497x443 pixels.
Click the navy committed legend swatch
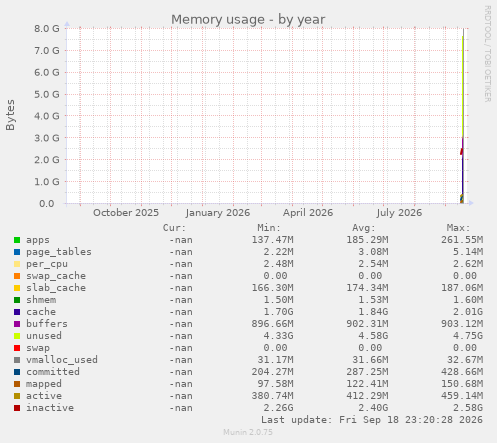17,372
